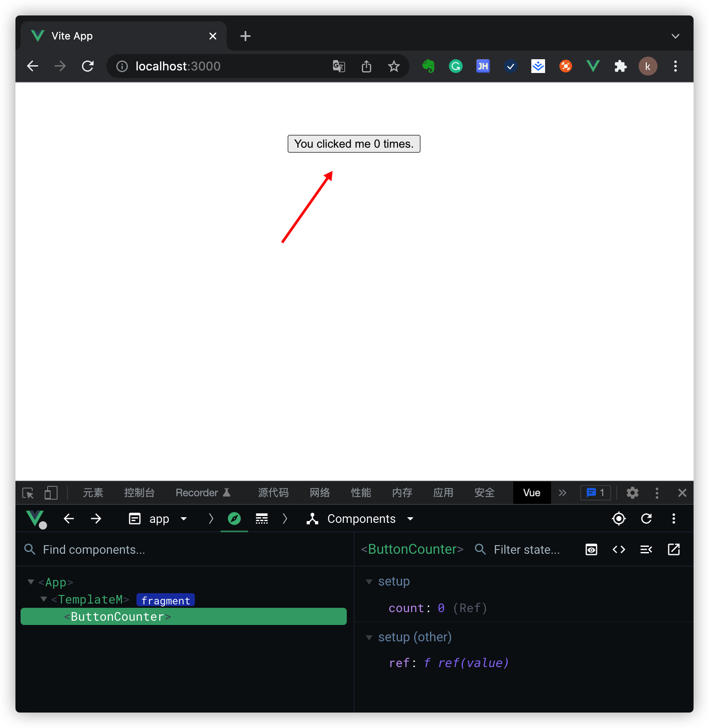Image resolution: width=709 pixels, height=728 pixels.
Task: Switch to the 控制台 tab
Action: click(139, 493)
